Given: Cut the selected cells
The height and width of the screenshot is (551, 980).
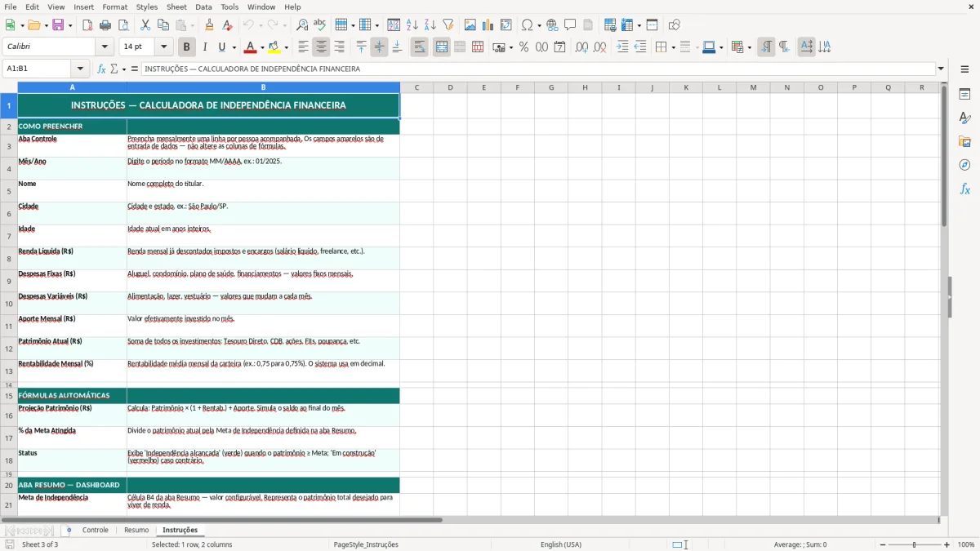Looking at the screenshot, I should [145, 25].
